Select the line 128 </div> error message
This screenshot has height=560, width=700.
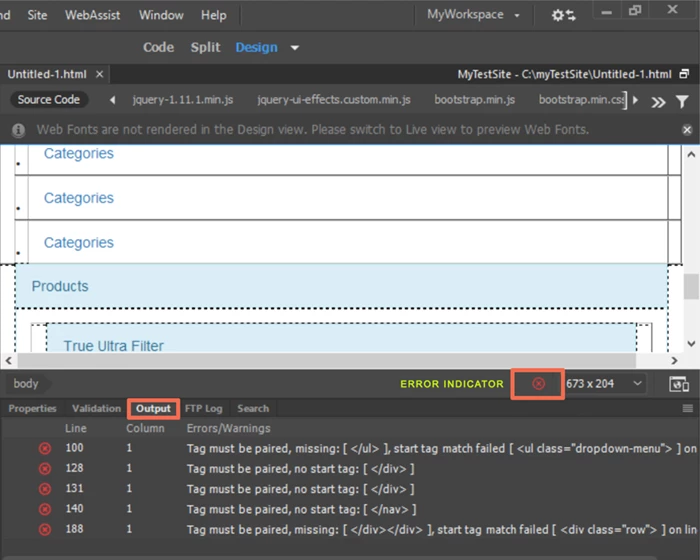[300, 469]
